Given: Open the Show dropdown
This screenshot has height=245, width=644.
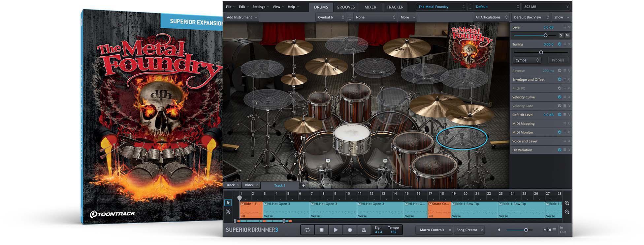Looking at the screenshot, I should 562,17.
